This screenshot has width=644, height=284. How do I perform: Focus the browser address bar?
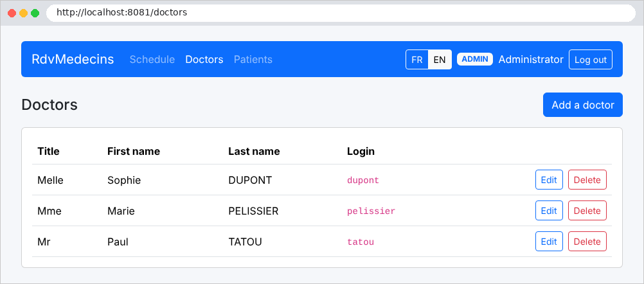pyautogui.click(x=341, y=13)
